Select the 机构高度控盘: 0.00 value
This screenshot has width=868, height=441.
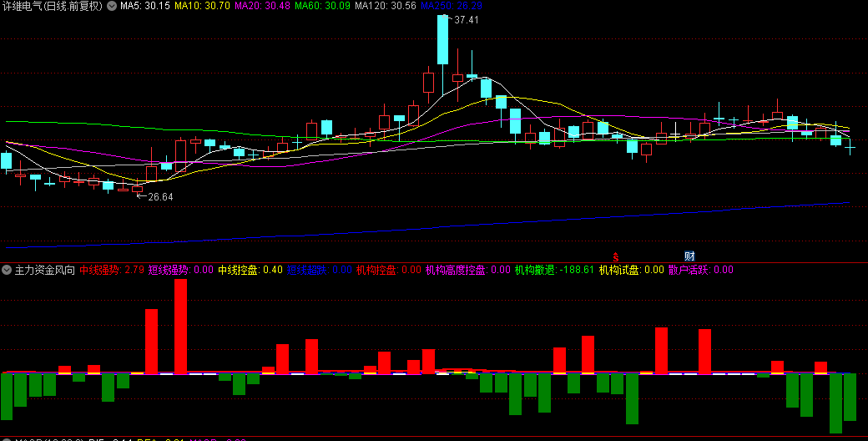click(467, 271)
